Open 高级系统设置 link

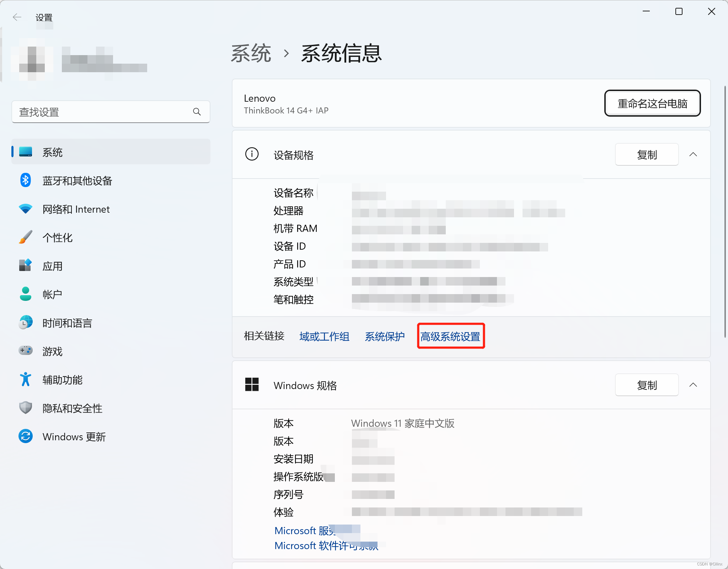point(450,336)
